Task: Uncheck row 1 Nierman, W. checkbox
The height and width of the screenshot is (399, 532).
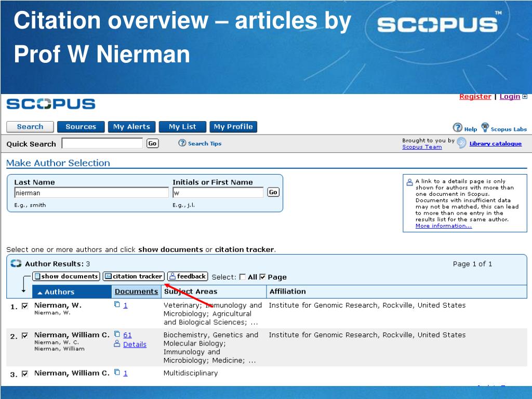Action: click(x=25, y=306)
